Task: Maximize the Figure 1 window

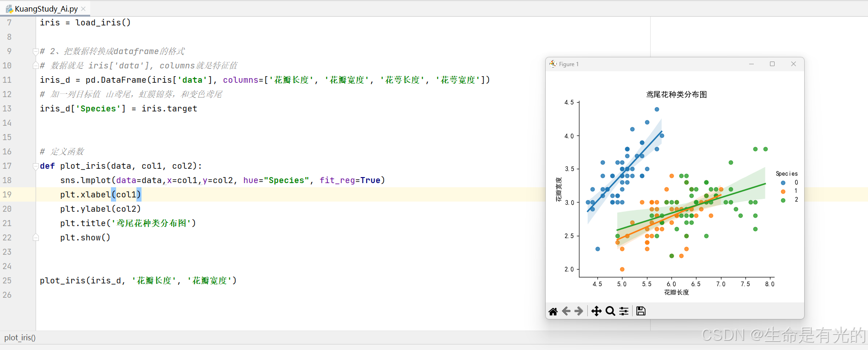Action: [772, 64]
